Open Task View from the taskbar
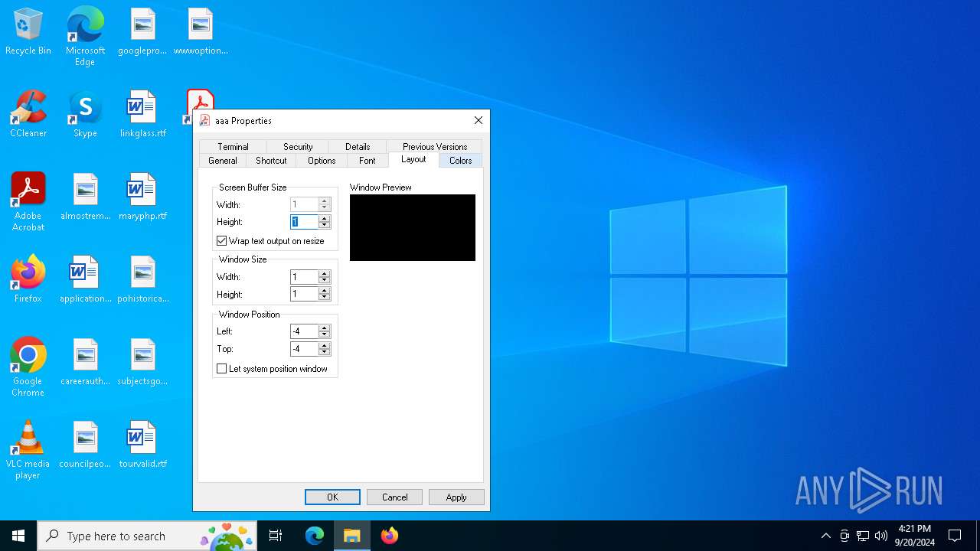Screen dimensions: 980x551 point(276,536)
